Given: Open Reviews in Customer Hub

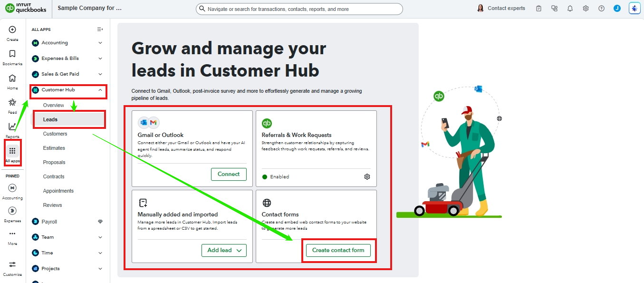Looking at the screenshot, I should (52, 205).
